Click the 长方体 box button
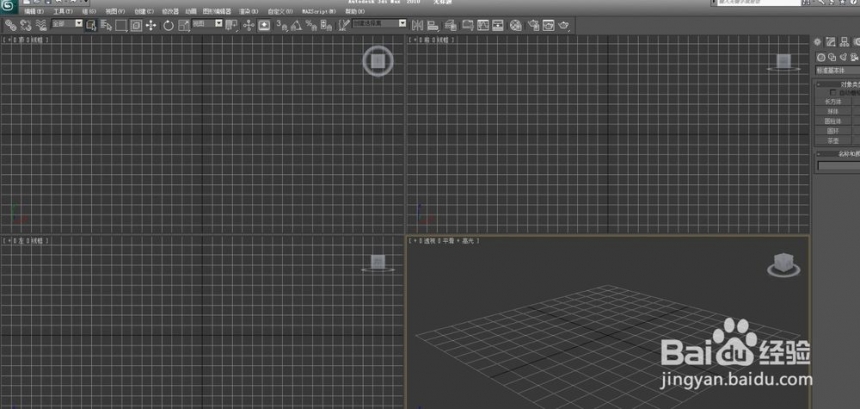 tap(833, 101)
